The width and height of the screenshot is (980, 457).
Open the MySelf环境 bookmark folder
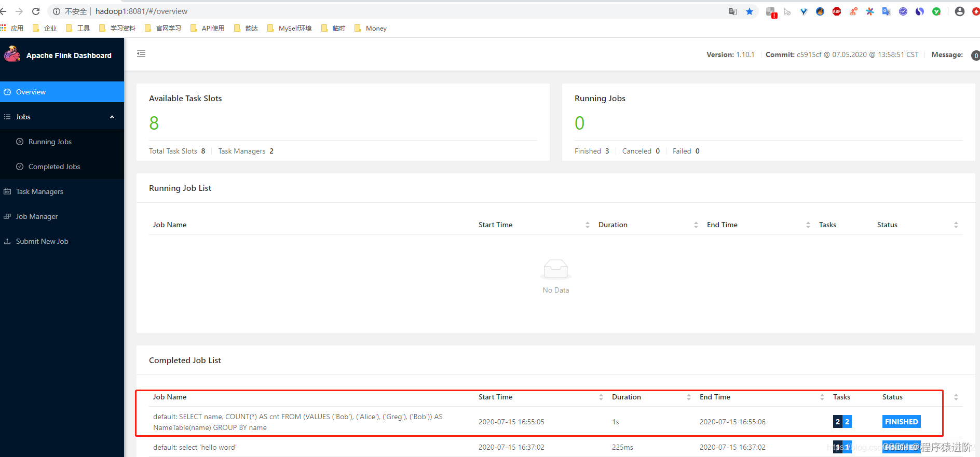[x=290, y=28]
